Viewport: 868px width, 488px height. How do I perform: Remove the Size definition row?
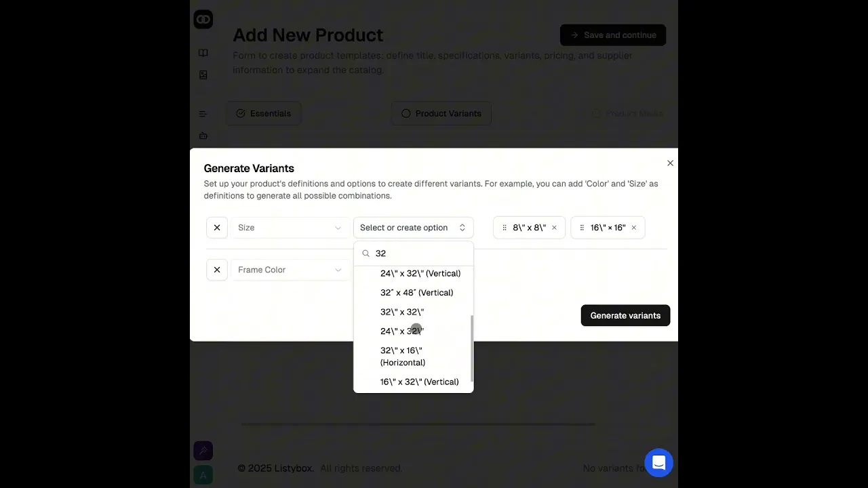tap(217, 228)
